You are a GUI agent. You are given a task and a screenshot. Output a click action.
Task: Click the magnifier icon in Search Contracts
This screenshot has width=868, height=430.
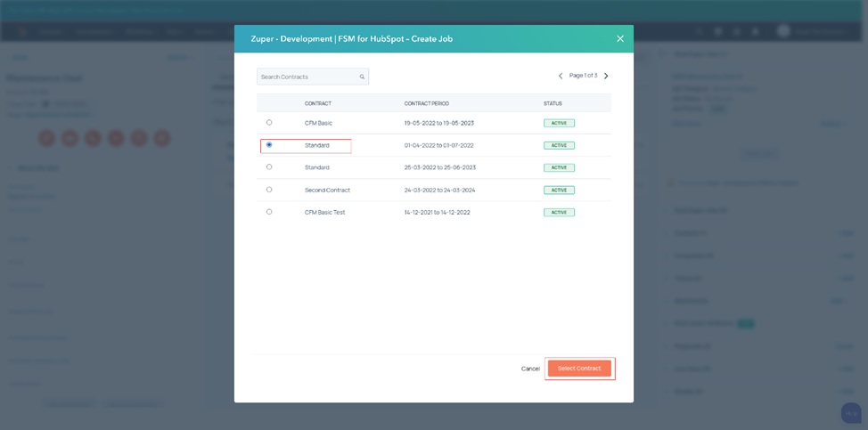(362, 77)
